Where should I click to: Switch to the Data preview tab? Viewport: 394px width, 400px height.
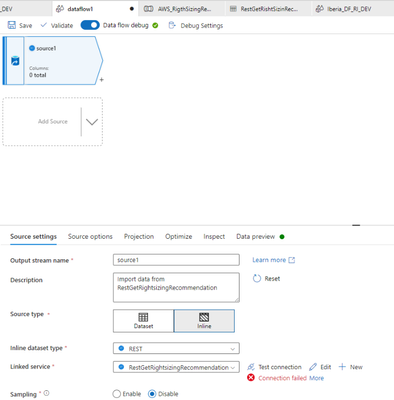(256, 237)
